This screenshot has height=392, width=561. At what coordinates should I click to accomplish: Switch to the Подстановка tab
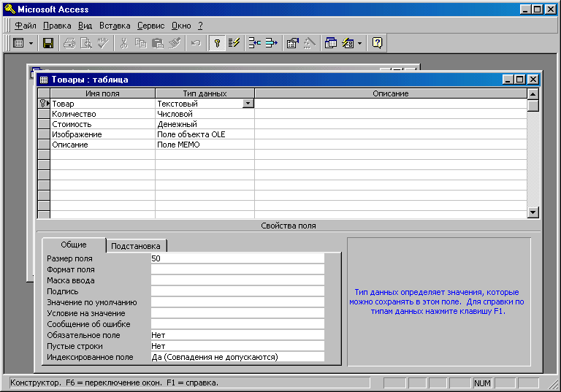[x=136, y=246]
